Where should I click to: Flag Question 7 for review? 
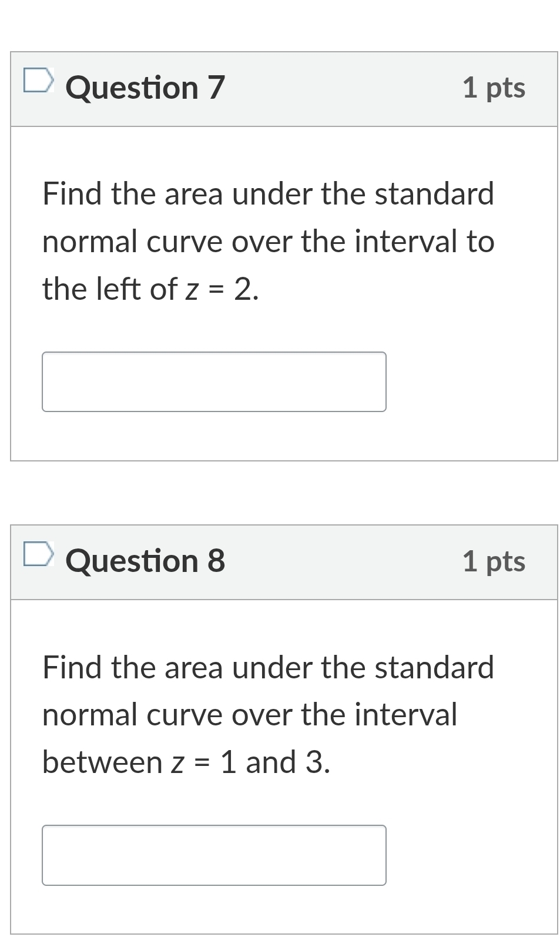pos(38,81)
